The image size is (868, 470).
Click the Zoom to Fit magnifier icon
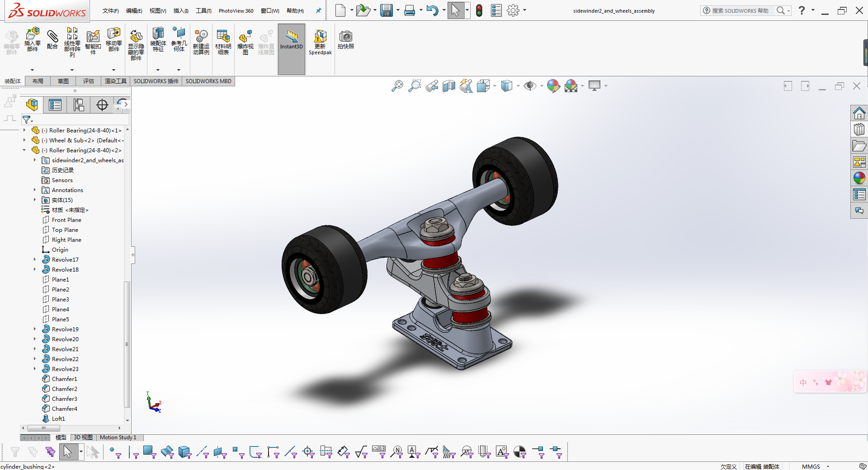click(397, 86)
